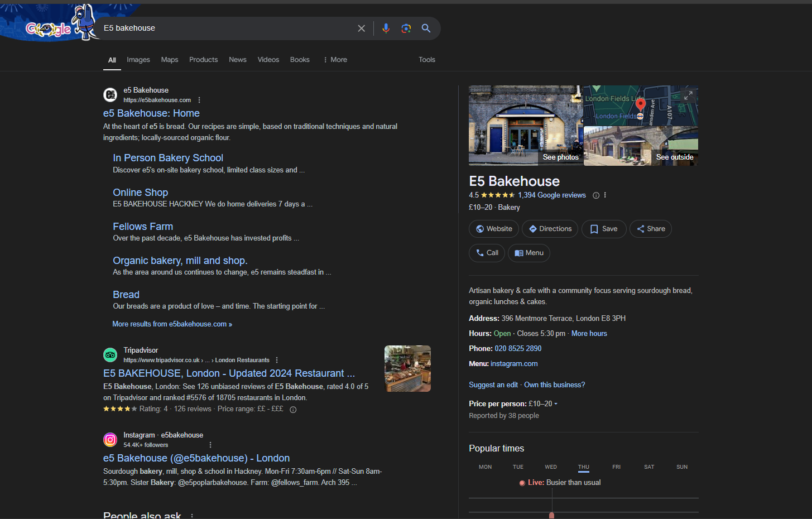
Task: Click Suggest an edit link
Action: pyautogui.click(x=493, y=385)
